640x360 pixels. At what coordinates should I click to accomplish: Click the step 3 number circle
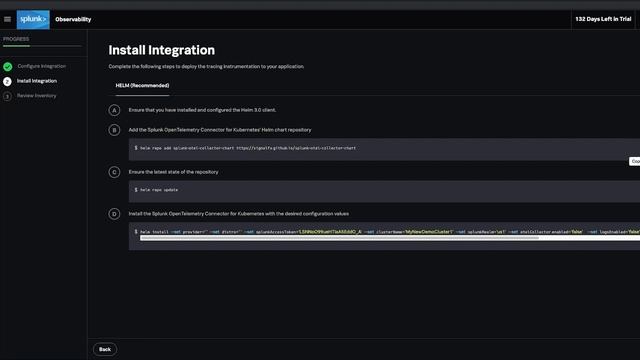7,96
